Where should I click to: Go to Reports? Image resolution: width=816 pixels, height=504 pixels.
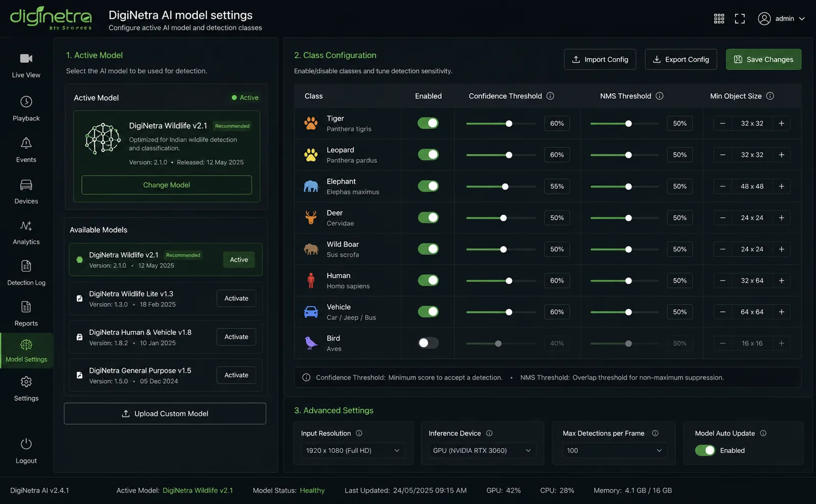(26, 313)
